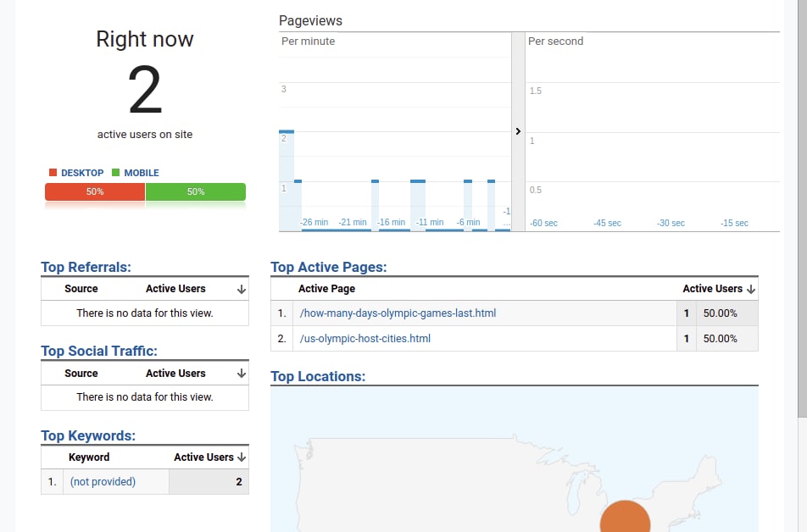The image size is (807, 532).
Task: Open the how-many-days-olympic-games-last.html page link
Action: pyautogui.click(x=398, y=313)
